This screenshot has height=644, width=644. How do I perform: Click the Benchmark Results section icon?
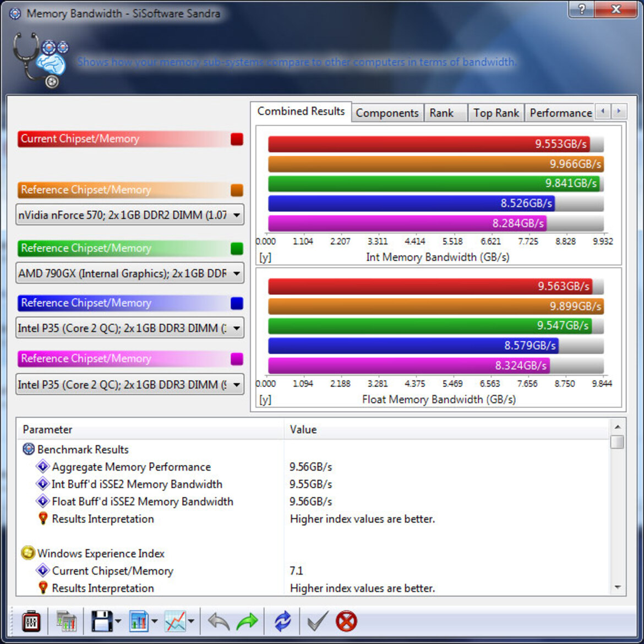click(28, 449)
